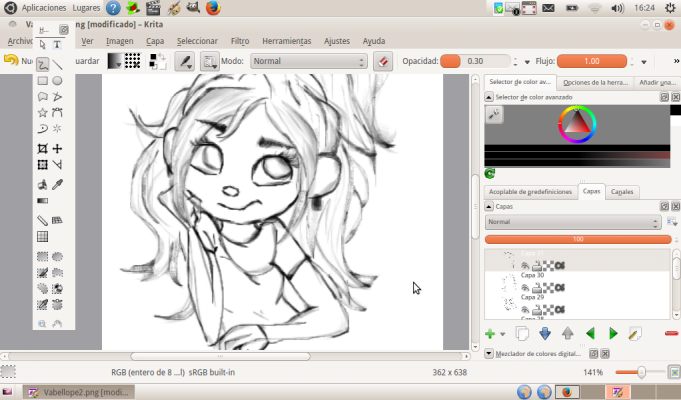Screen dimensions: 681x400
Task: Open the Imagen menu
Action: [x=119, y=41]
